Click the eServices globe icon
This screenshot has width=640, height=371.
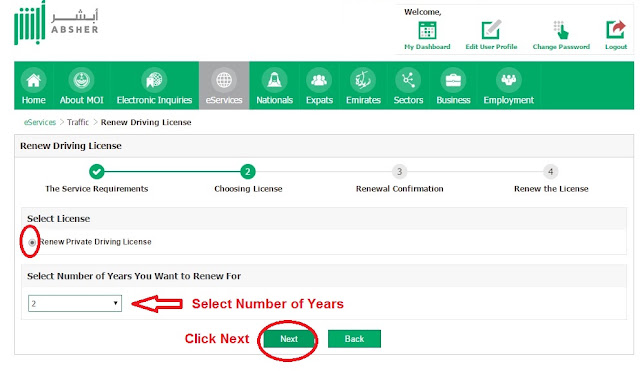(224, 80)
